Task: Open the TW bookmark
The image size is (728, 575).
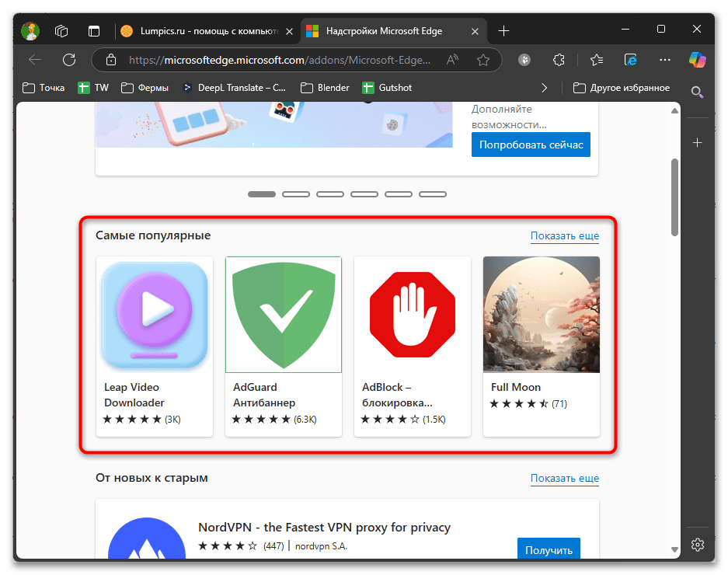Action: click(x=93, y=88)
